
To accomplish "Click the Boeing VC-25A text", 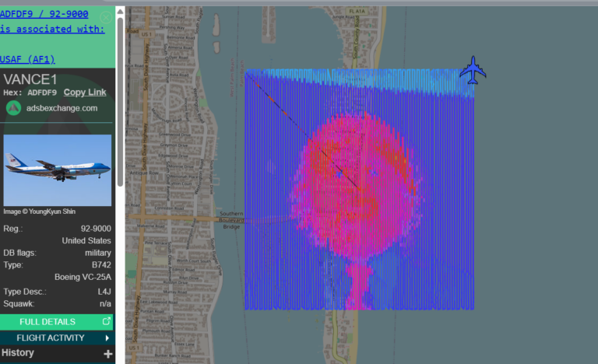I will 83,277.
